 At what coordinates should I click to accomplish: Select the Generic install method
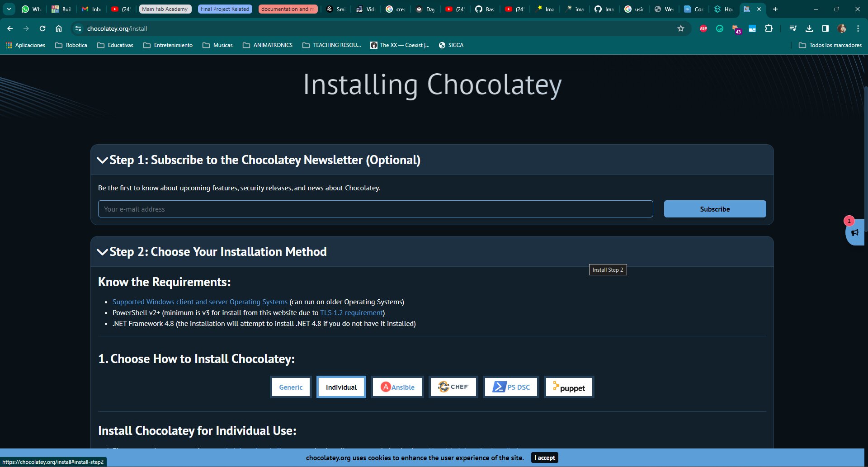(x=291, y=387)
